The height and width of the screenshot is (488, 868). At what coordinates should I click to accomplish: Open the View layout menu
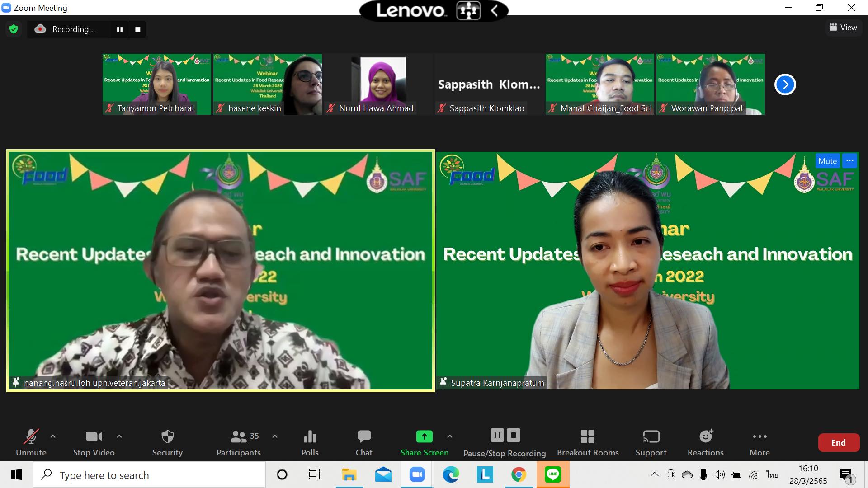point(843,28)
